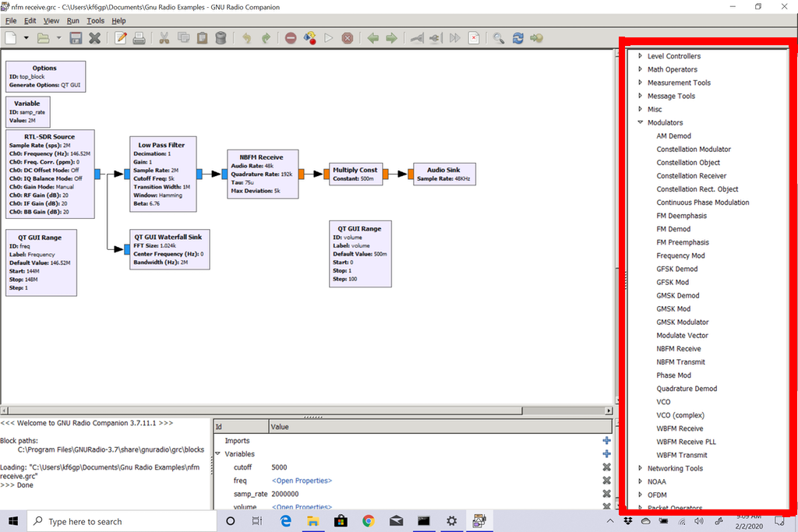The height and width of the screenshot is (532, 798).
Task: Close the current flow graph via toolbar X
Action: 94,38
